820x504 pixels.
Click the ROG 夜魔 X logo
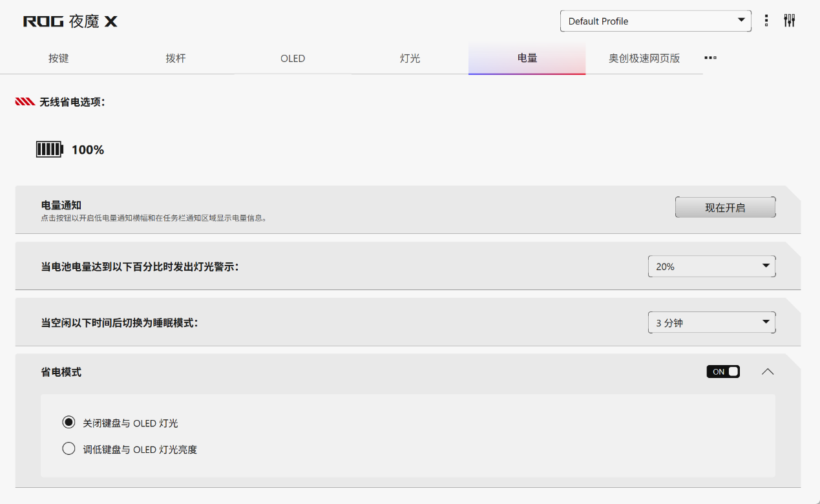pyautogui.click(x=70, y=21)
